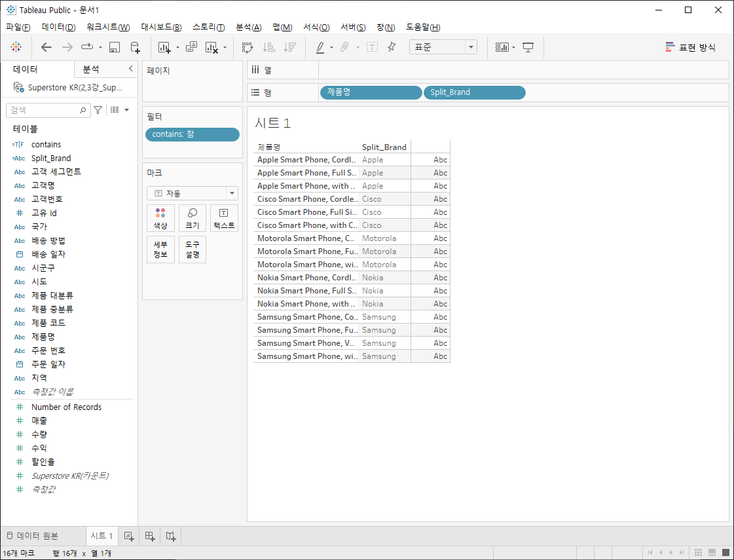Click the Show/hide cards icon

(502, 47)
